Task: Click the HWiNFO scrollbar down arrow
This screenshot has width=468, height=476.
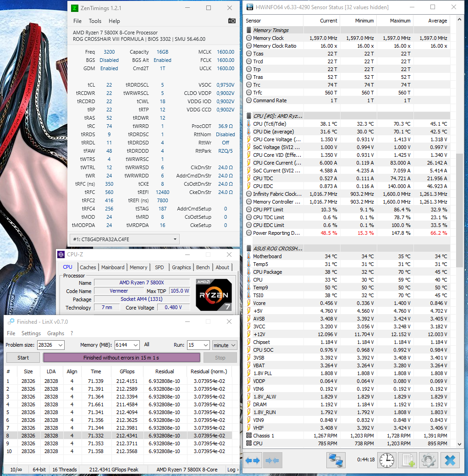Action: [459, 444]
